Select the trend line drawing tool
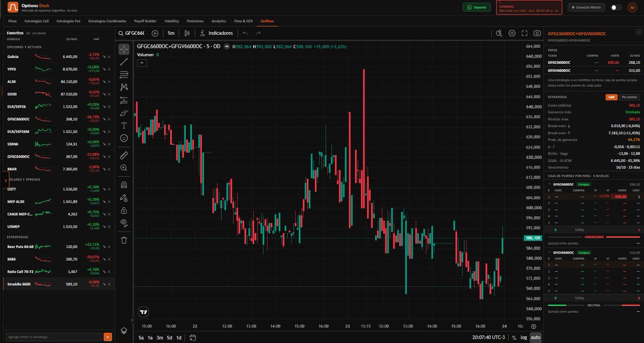 (124, 62)
